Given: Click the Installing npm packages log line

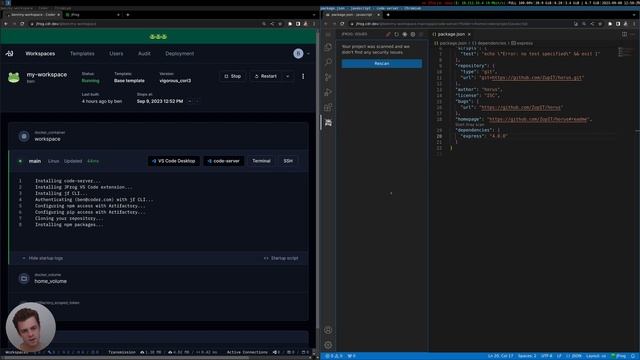Looking at the screenshot, I should point(69,224).
